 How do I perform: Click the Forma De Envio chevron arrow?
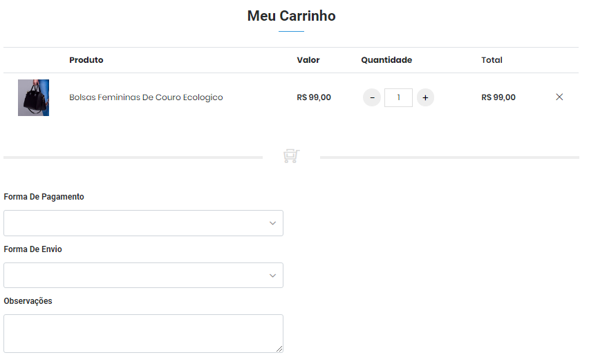click(272, 276)
